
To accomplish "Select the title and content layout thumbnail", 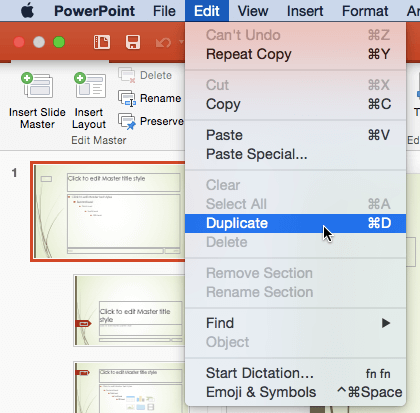I will (x=129, y=387).
